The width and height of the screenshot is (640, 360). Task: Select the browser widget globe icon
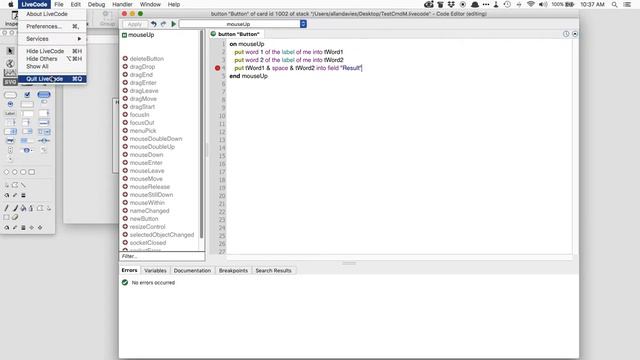pyautogui.click(x=10, y=63)
